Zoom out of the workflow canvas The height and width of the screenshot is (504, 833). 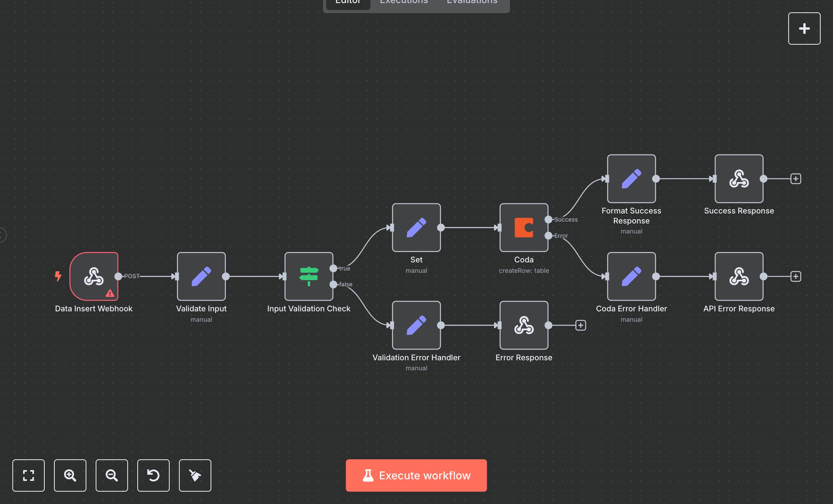coord(112,475)
